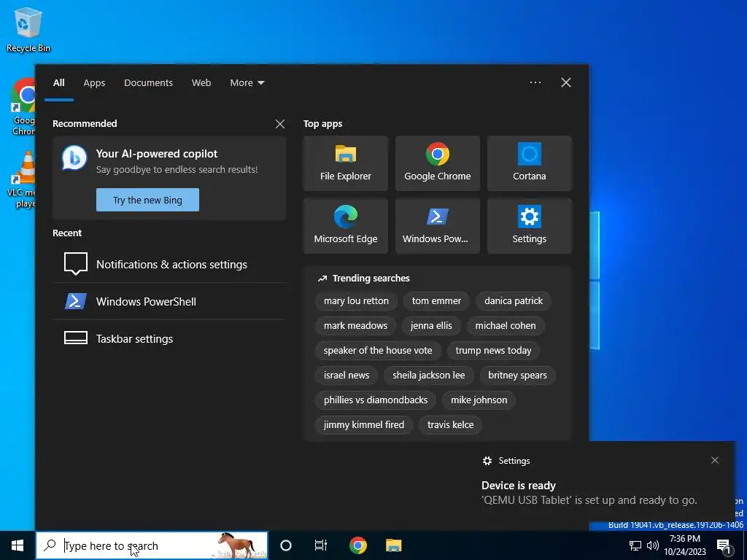Switch to the All tab

[59, 83]
